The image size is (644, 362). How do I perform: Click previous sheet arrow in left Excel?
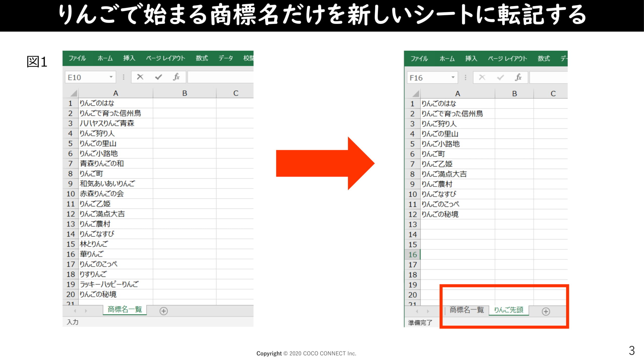[x=75, y=311]
